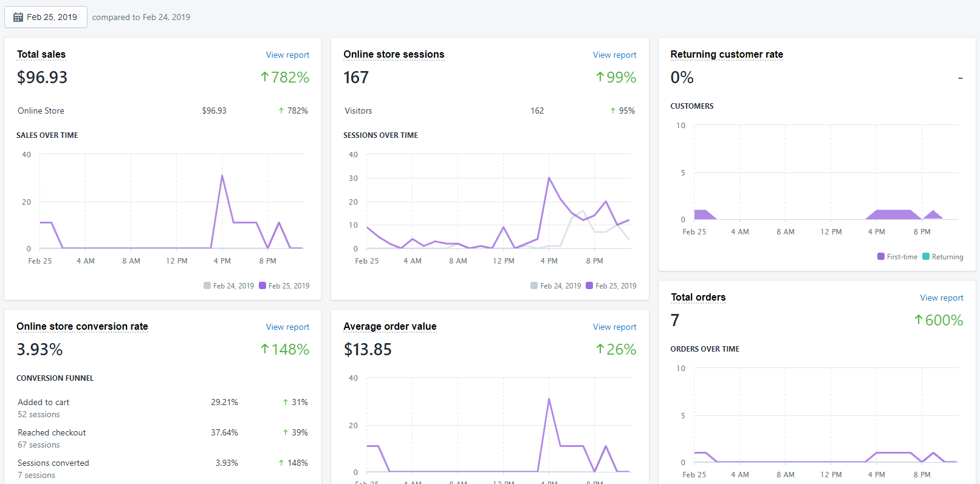Click the Total sales card title
Image resolution: width=980 pixels, height=484 pixels.
point(41,54)
